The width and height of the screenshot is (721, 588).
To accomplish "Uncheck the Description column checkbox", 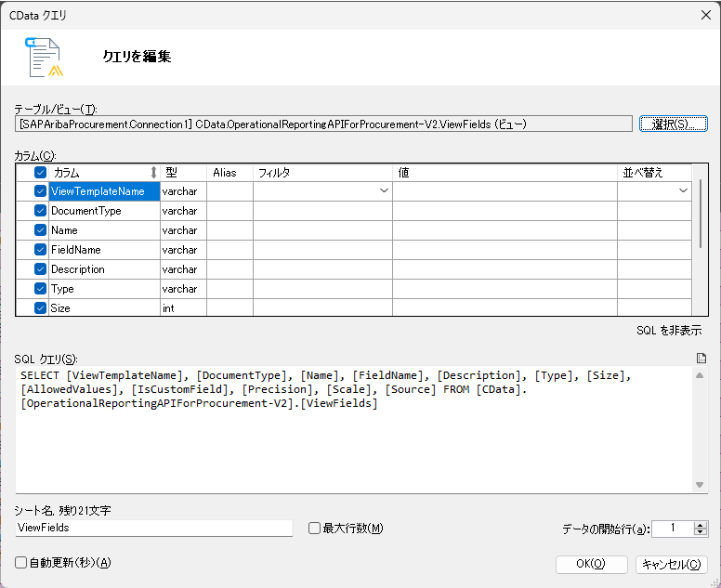I will pos(41,269).
